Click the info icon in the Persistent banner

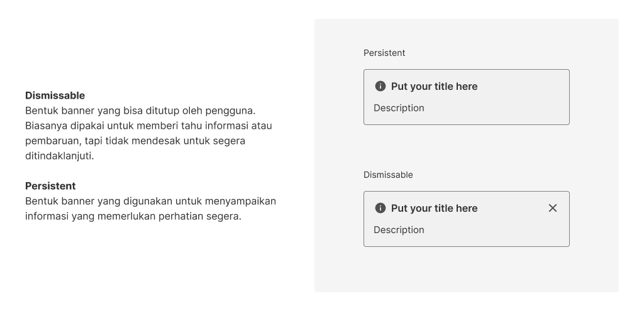pyautogui.click(x=380, y=86)
